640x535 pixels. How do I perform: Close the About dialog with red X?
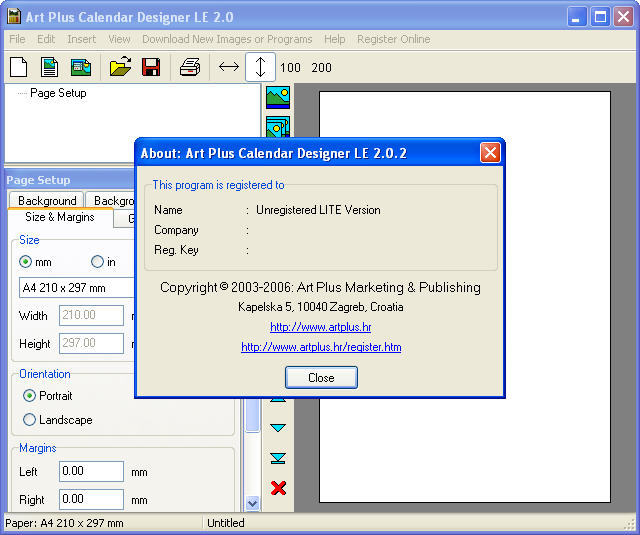pos(490,153)
